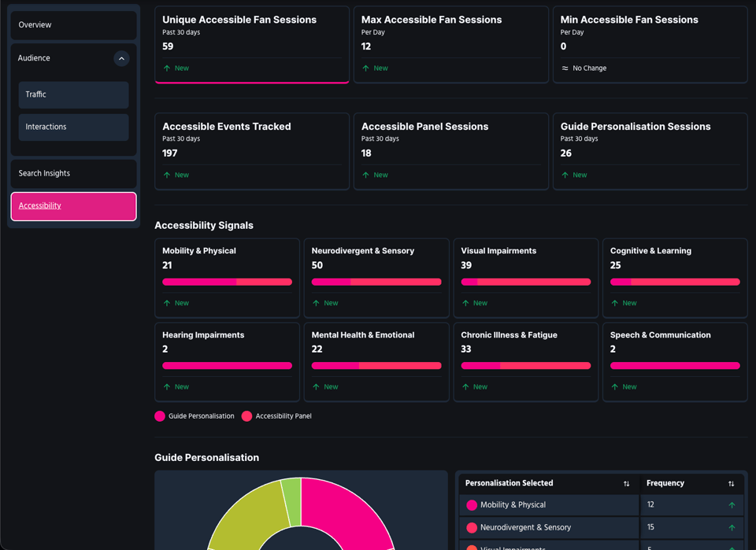Image resolution: width=756 pixels, height=550 pixels.
Task: Click the Unique Accessible Fan Sessions card
Action: click(252, 44)
